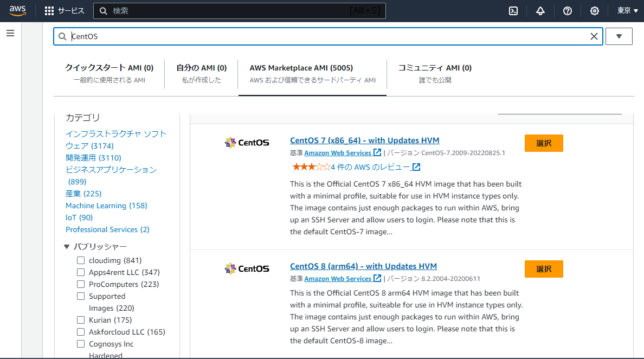Click version text CentOS-7.2009-20220825.1

click(463, 153)
